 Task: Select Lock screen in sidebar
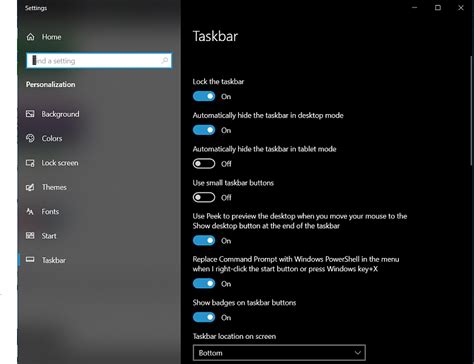click(60, 163)
